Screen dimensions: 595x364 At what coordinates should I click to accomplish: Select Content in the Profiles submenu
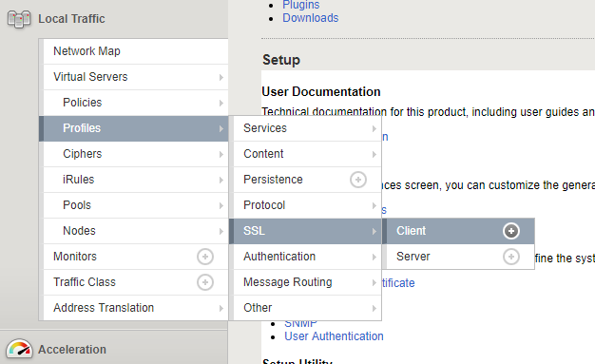[x=307, y=154]
